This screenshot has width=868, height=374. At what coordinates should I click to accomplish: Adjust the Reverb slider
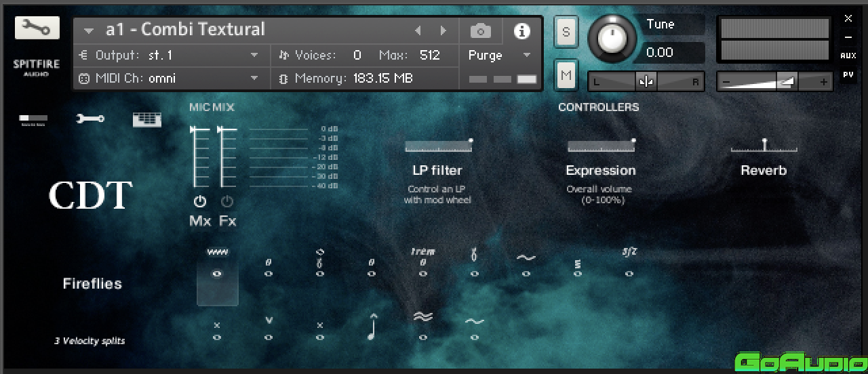[x=764, y=146]
